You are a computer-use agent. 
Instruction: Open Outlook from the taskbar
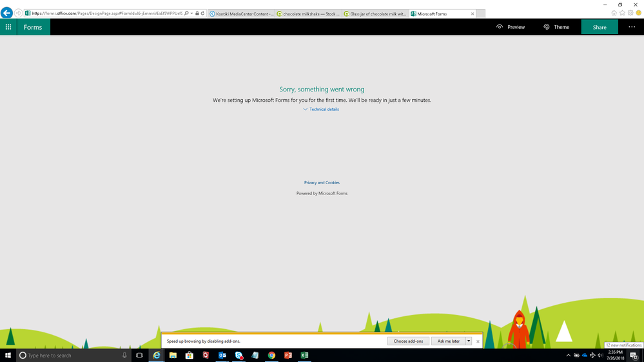[x=222, y=356]
